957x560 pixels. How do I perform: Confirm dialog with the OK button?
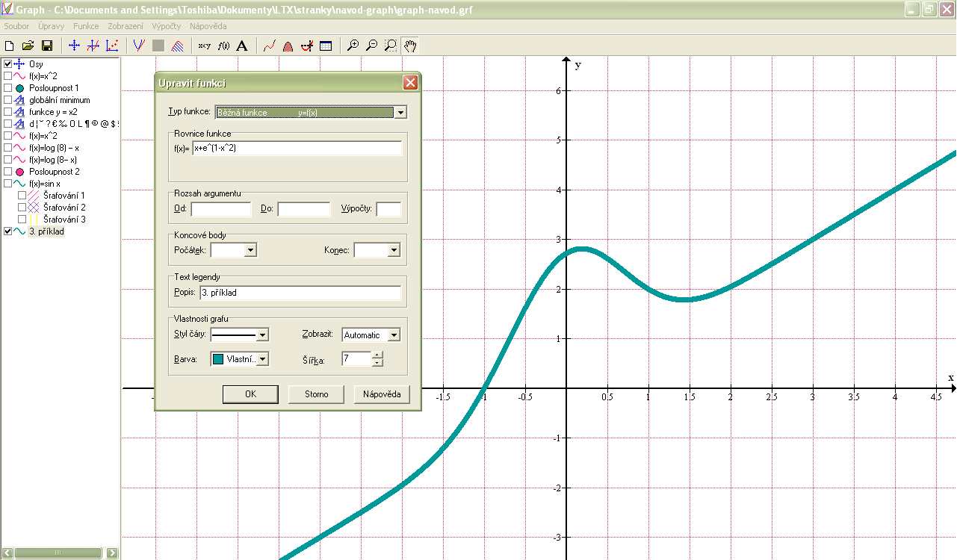(250, 394)
